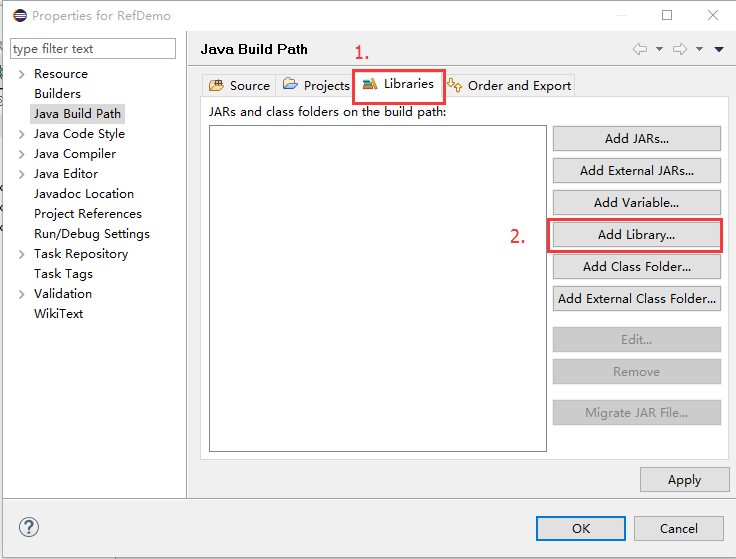Viewport: 736px width, 559px height.
Task: Maximize the Properties for RefDemo window
Action: tap(667, 15)
